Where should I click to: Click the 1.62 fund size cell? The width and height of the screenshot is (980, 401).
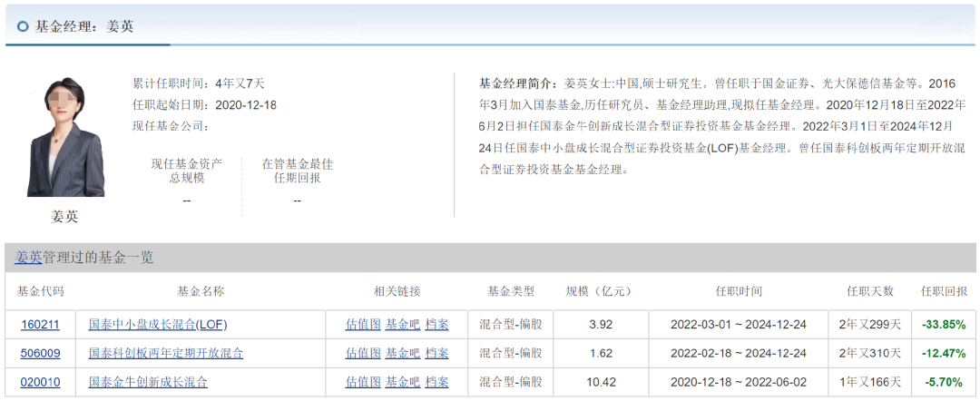click(602, 354)
